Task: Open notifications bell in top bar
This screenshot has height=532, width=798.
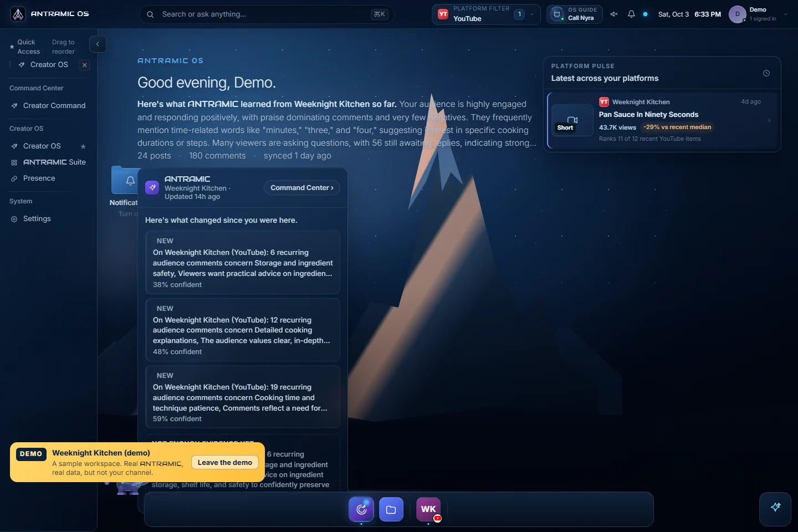Action: coord(631,14)
